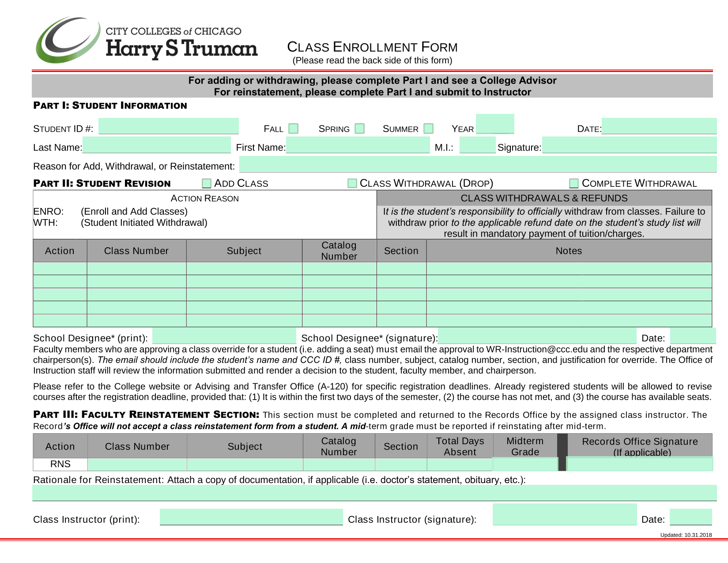Click the RNS row Catalog Number field
Viewport: 728px width, 563px height.
click(x=339, y=465)
